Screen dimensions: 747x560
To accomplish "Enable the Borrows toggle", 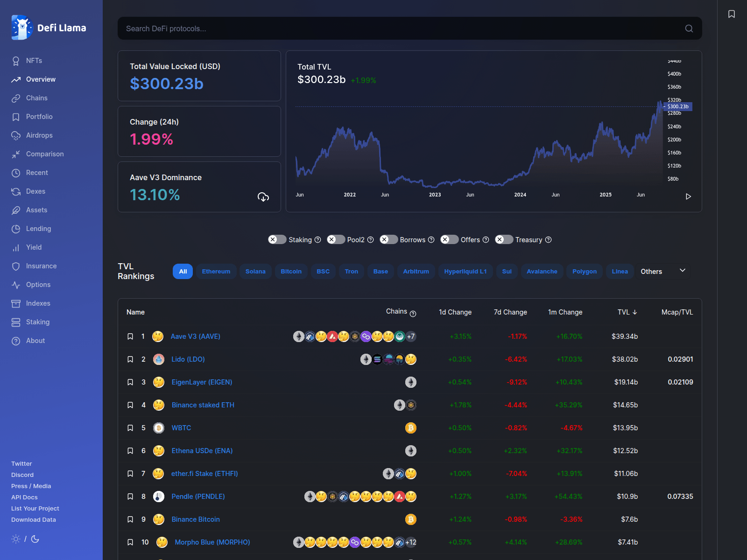I will [x=389, y=239].
